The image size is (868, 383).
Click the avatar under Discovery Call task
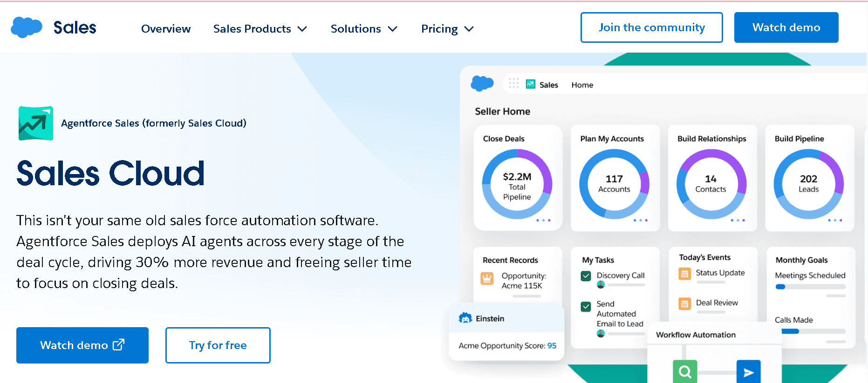tap(601, 284)
